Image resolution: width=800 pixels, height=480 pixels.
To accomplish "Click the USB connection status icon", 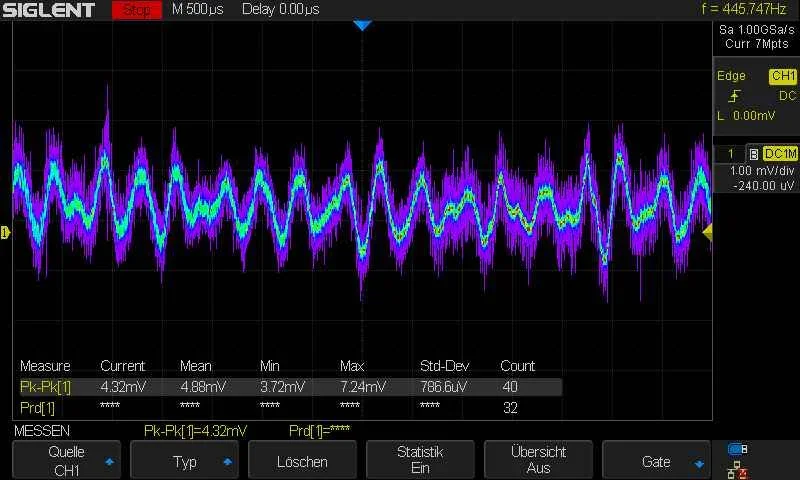I will (x=738, y=449).
